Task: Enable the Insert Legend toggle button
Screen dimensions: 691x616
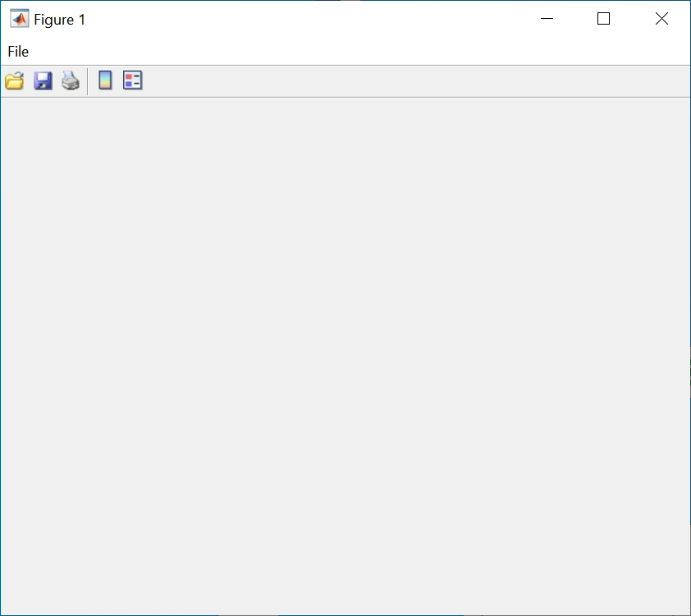Action: point(131,80)
